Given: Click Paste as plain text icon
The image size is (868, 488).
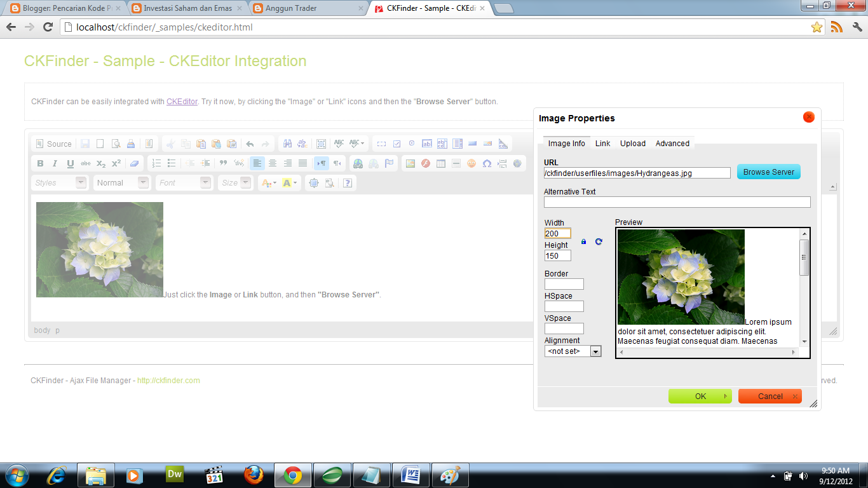Looking at the screenshot, I should [216, 144].
